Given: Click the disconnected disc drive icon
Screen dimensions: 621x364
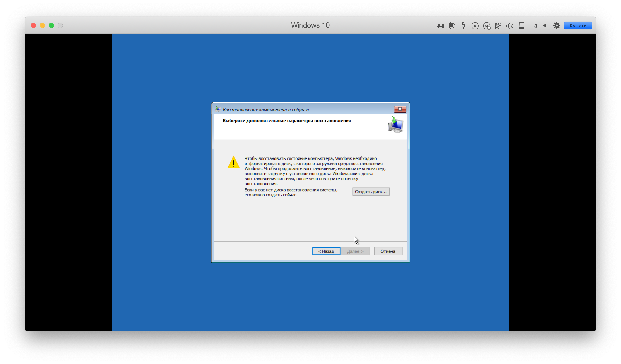Looking at the screenshot, I should tap(486, 26).
